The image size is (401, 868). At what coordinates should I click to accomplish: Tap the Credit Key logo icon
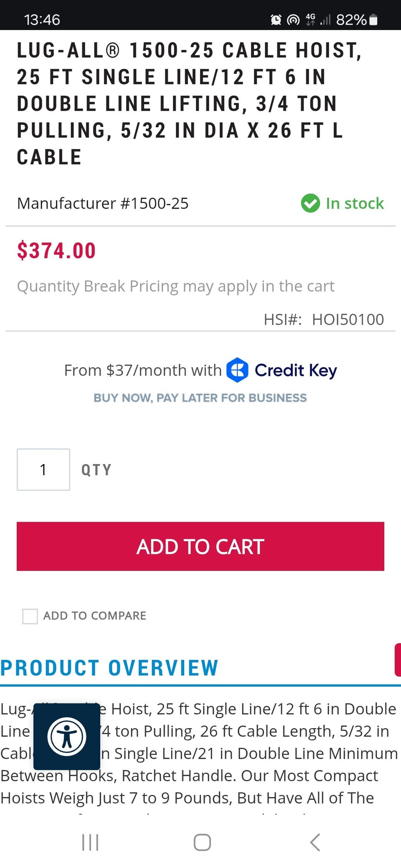(237, 370)
